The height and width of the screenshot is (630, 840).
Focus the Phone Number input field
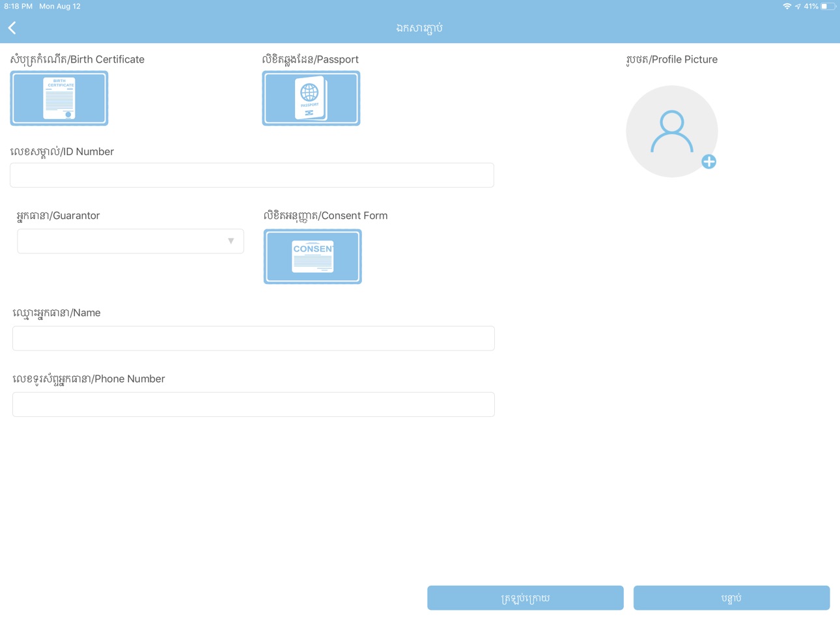pos(253,405)
